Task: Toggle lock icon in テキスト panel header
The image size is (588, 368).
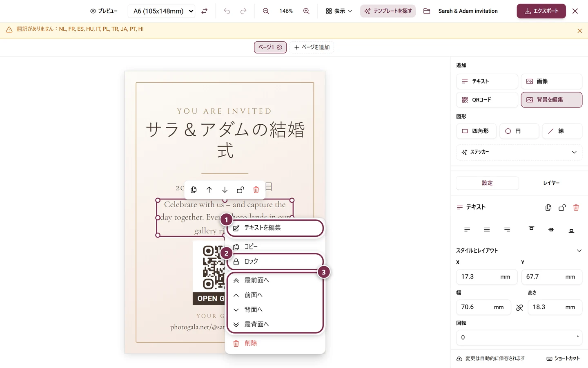Action: pos(562,207)
